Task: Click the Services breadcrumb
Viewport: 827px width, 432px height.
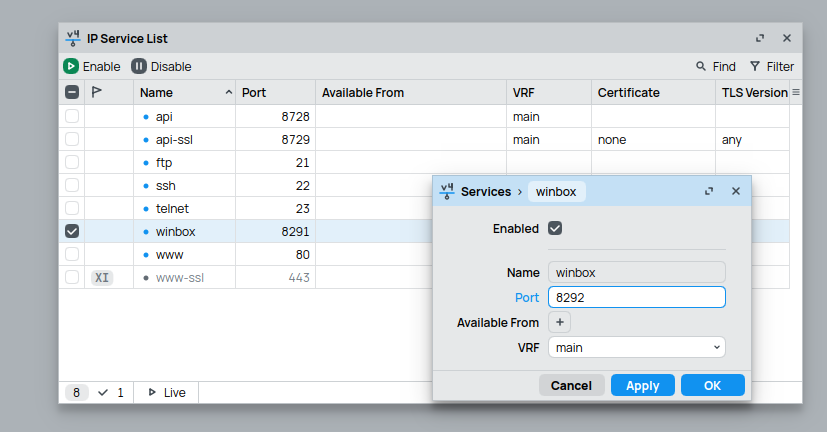Action: (x=486, y=191)
